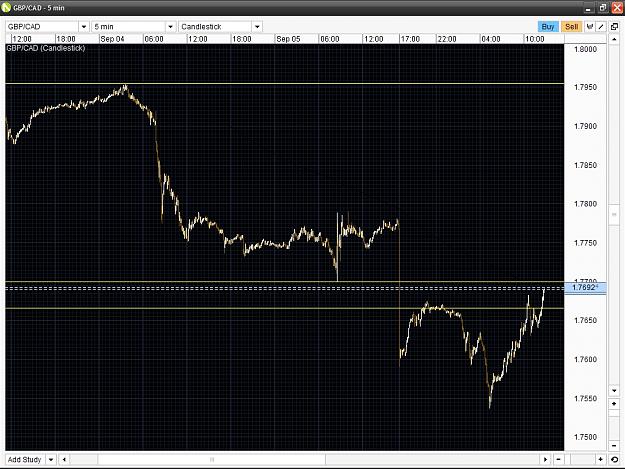Click the vertical scrollbar thumb
The width and height of the screenshot is (625, 469).
click(614, 215)
